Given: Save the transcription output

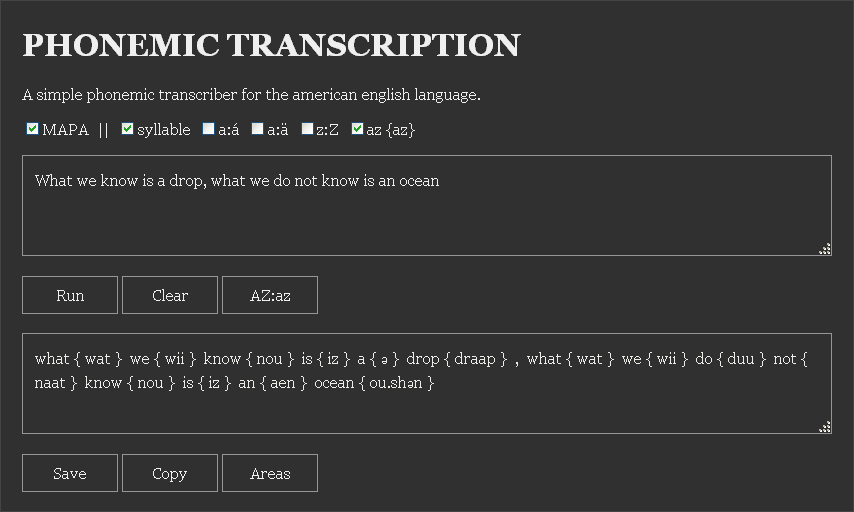Looking at the screenshot, I should [69, 473].
